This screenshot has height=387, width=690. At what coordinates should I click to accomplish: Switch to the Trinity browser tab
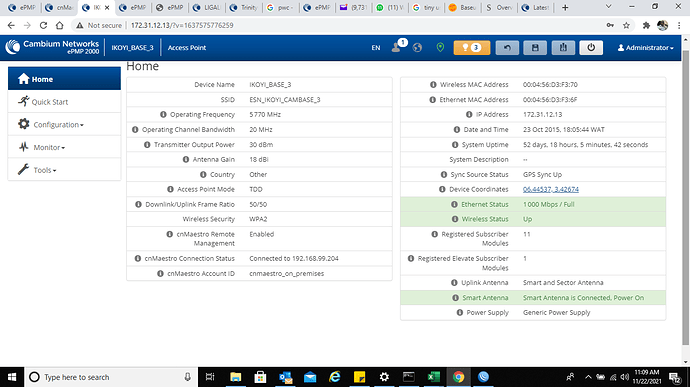243,7
